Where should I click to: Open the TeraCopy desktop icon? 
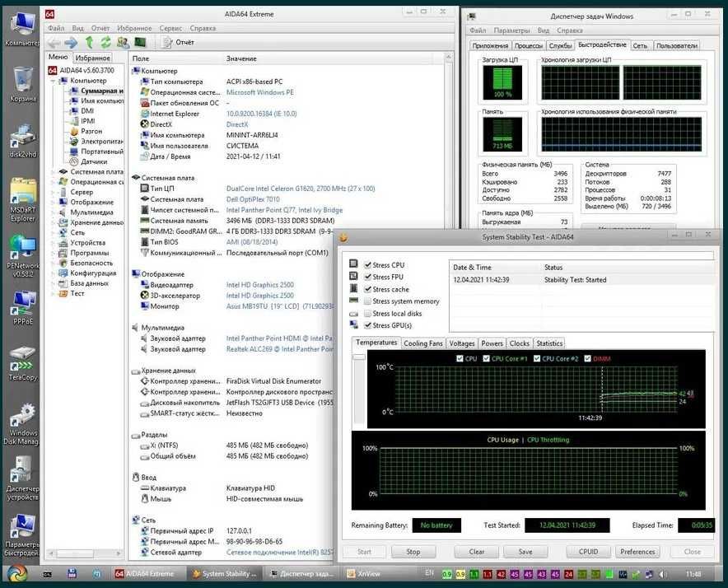tap(22, 364)
